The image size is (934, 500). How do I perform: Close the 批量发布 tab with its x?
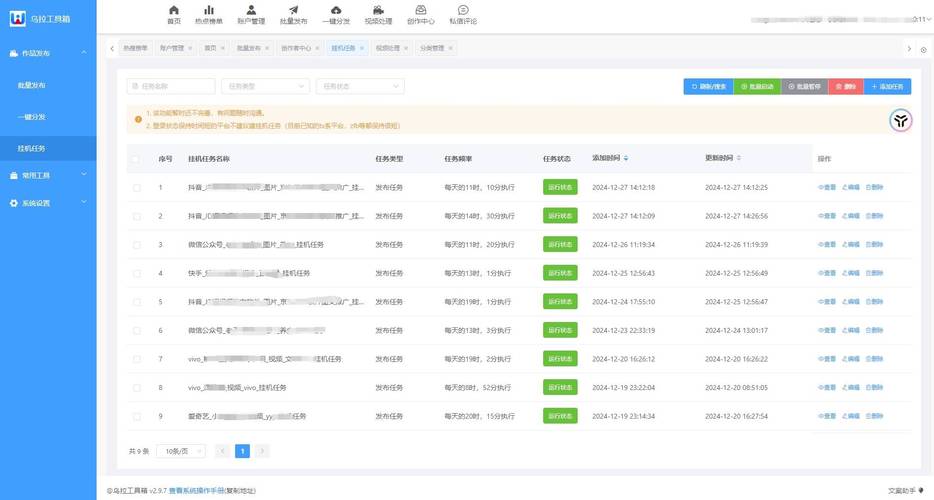point(267,48)
